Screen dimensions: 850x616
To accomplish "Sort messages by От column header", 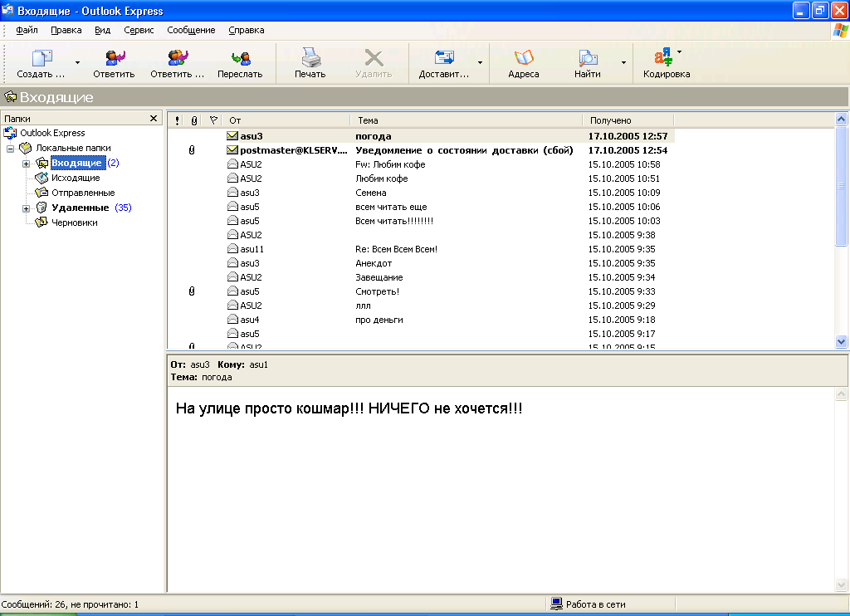I will [x=286, y=120].
